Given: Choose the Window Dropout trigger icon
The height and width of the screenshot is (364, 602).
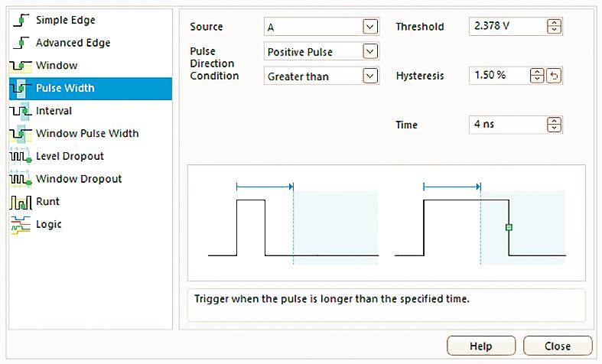Looking at the screenshot, I should tap(21, 180).
